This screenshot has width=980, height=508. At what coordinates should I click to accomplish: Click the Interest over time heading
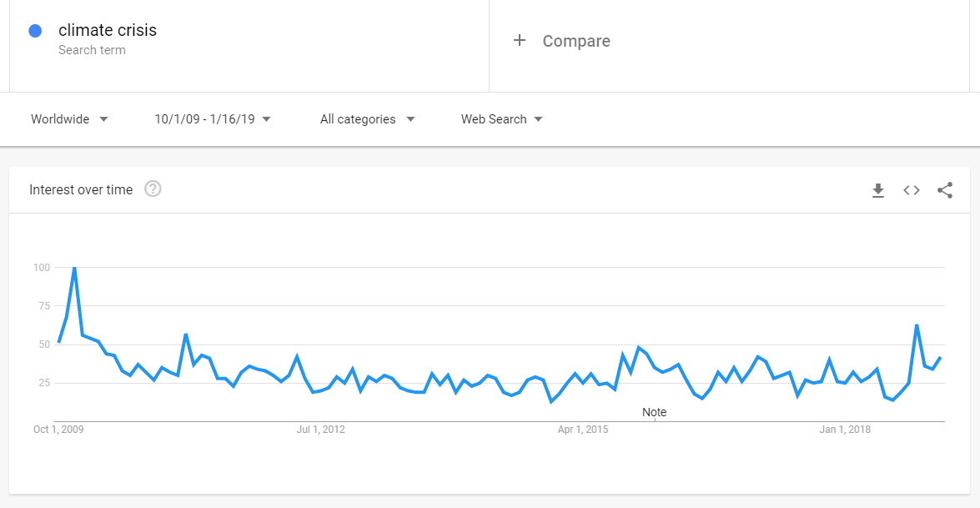81,190
